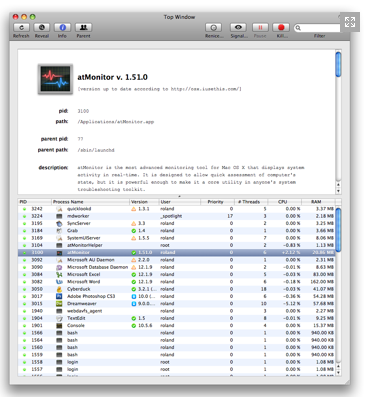Sort by the CPU column header

pyautogui.click(x=285, y=202)
